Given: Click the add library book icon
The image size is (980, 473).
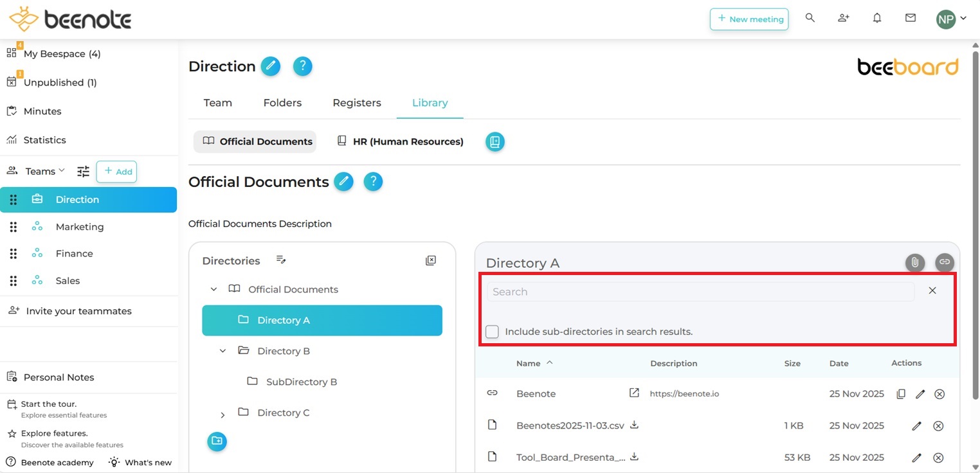Looking at the screenshot, I should 495,141.
